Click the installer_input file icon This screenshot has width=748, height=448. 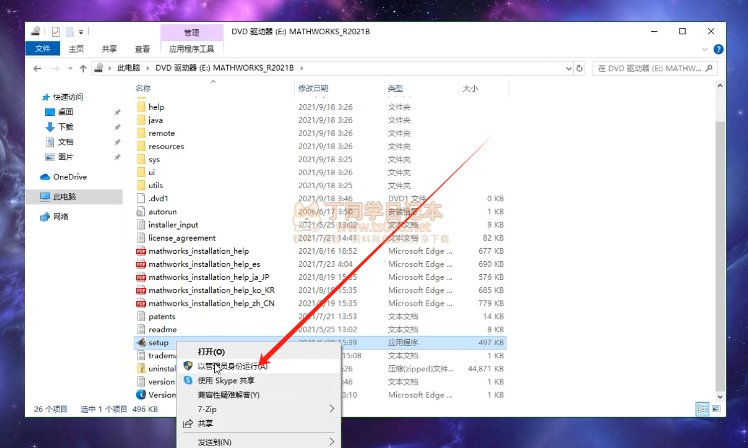pyautogui.click(x=141, y=225)
